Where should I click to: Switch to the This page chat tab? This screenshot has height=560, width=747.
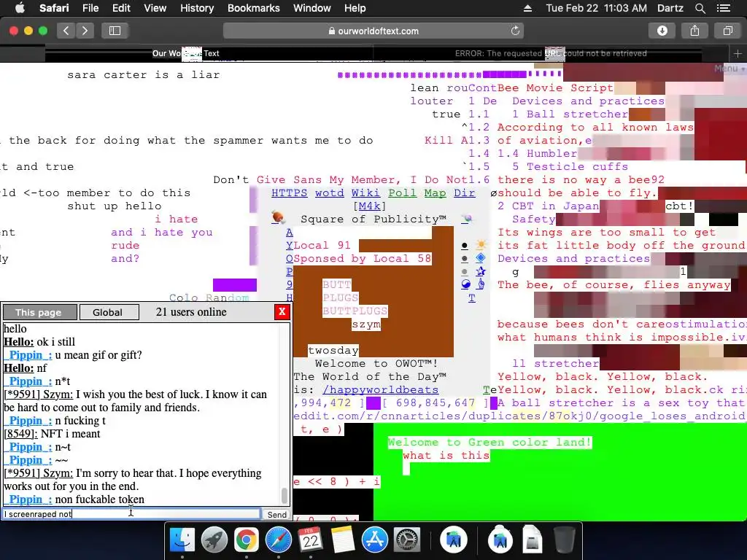click(x=39, y=312)
